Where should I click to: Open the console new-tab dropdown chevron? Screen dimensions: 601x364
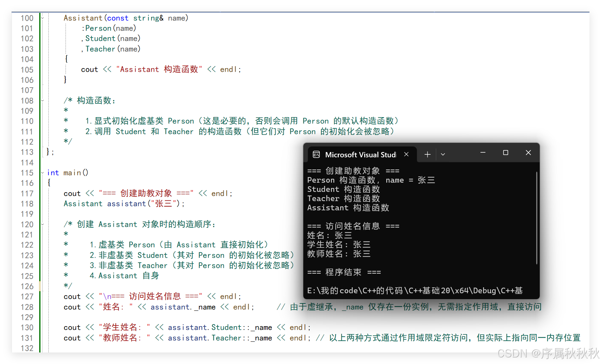(443, 154)
